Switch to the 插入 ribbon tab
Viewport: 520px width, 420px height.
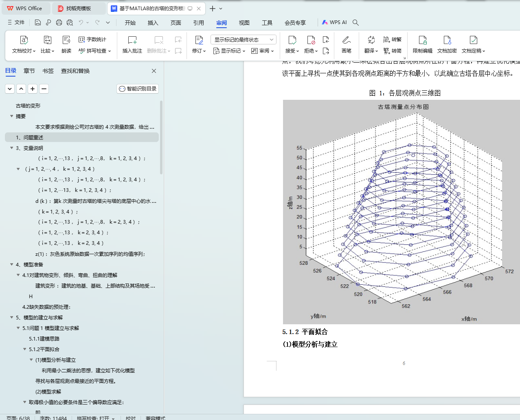pos(153,23)
